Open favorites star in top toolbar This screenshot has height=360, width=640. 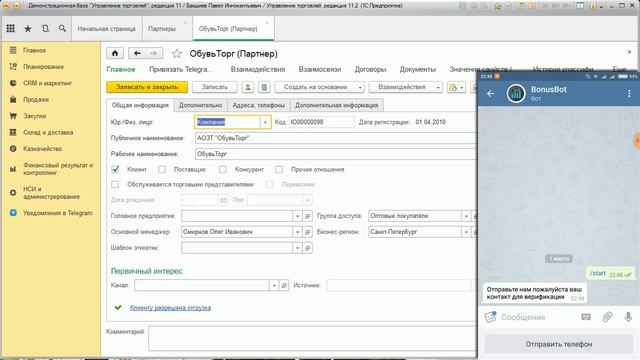[28, 29]
